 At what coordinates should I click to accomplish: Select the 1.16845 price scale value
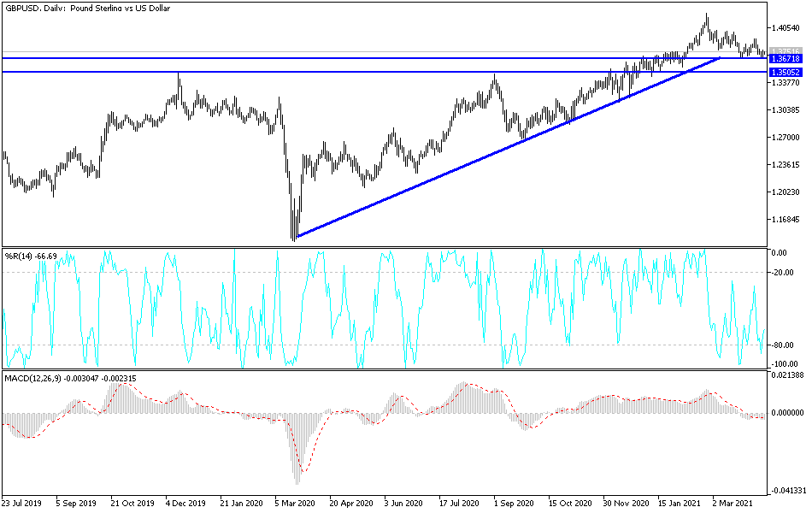pyautogui.click(x=786, y=218)
